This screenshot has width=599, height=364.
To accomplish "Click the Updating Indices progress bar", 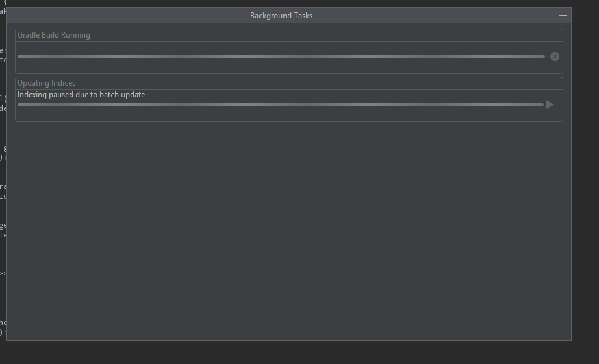I will [x=280, y=104].
